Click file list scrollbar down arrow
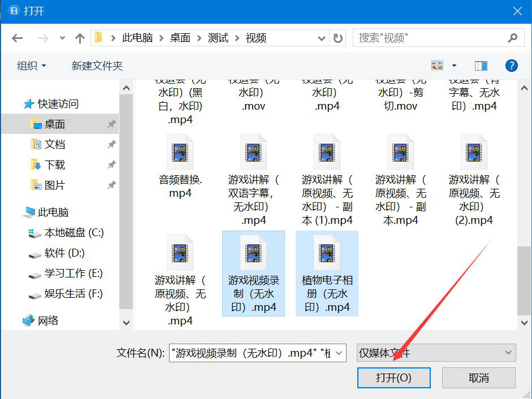This screenshot has width=532, height=399. (524, 322)
